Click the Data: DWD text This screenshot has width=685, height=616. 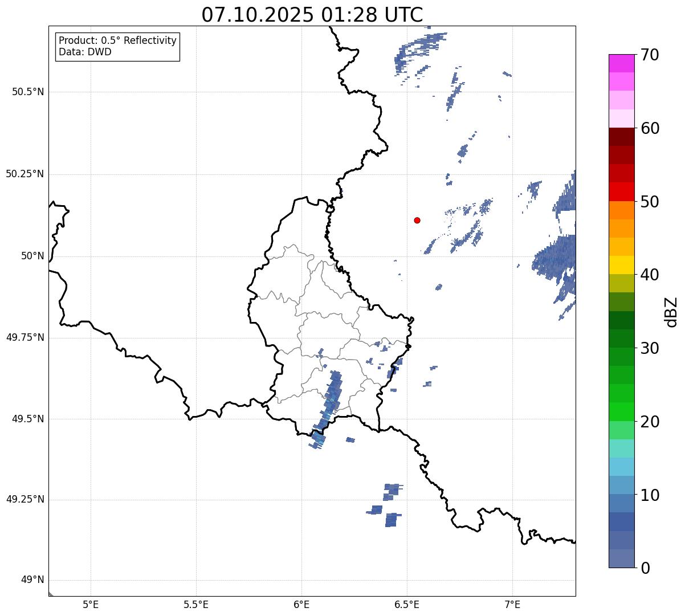pos(85,52)
